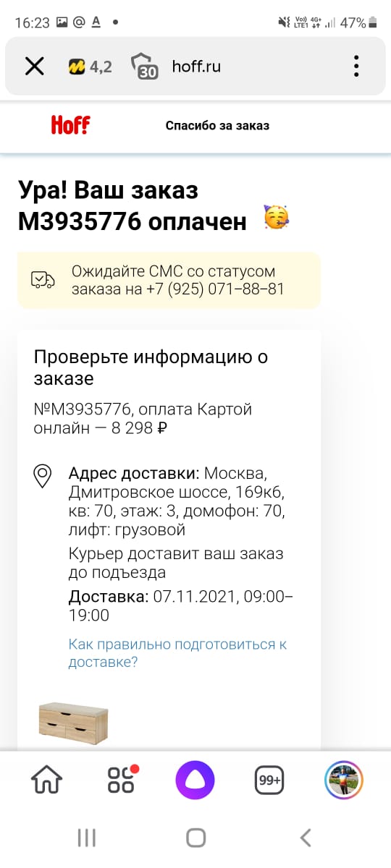Tap the Yandex Market 4,2 rating icon
The image size is (391, 868).
click(x=90, y=67)
